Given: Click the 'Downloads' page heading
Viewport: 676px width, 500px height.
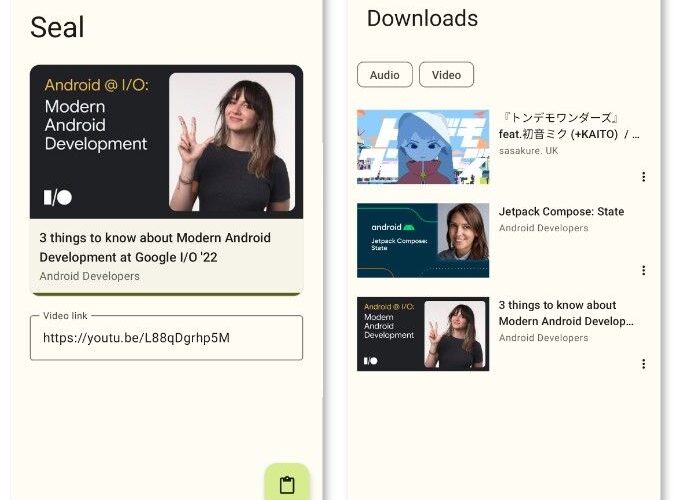Looking at the screenshot, I should point(422,19).
